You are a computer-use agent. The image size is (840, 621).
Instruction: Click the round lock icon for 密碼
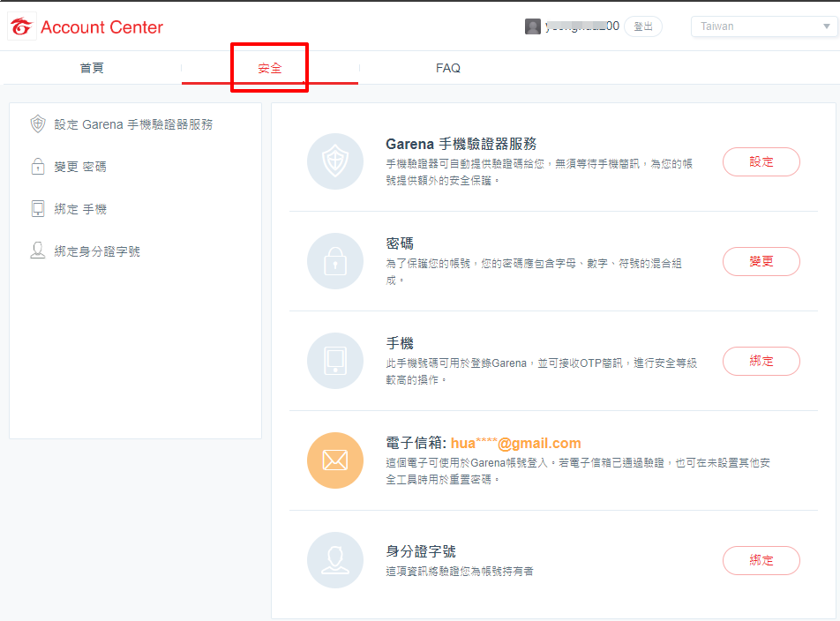pyautogui.click(x=334, y=261)
